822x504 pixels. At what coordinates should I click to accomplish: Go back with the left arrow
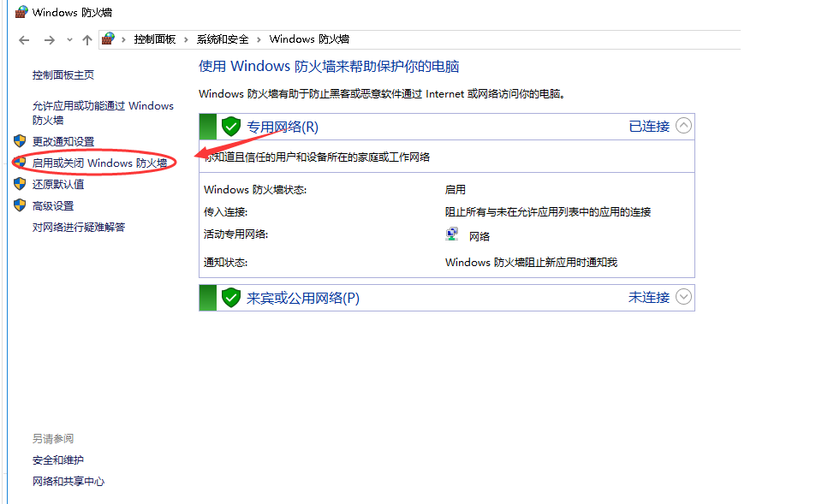pyautogui.click(x=24, y=40)
